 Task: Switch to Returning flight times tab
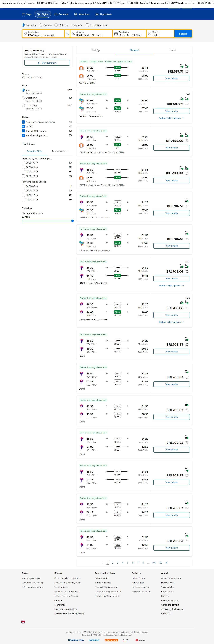(x=60, y=151)
